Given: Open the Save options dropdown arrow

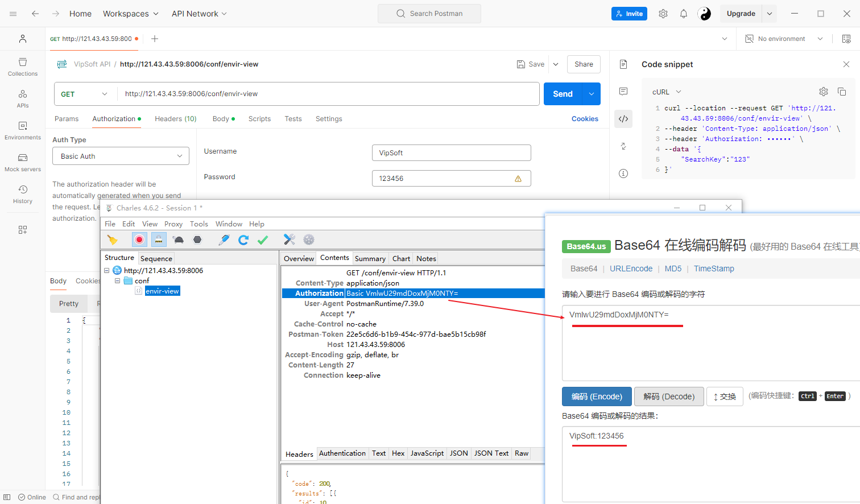Looking at the screenshot, I should click(556, 64).
